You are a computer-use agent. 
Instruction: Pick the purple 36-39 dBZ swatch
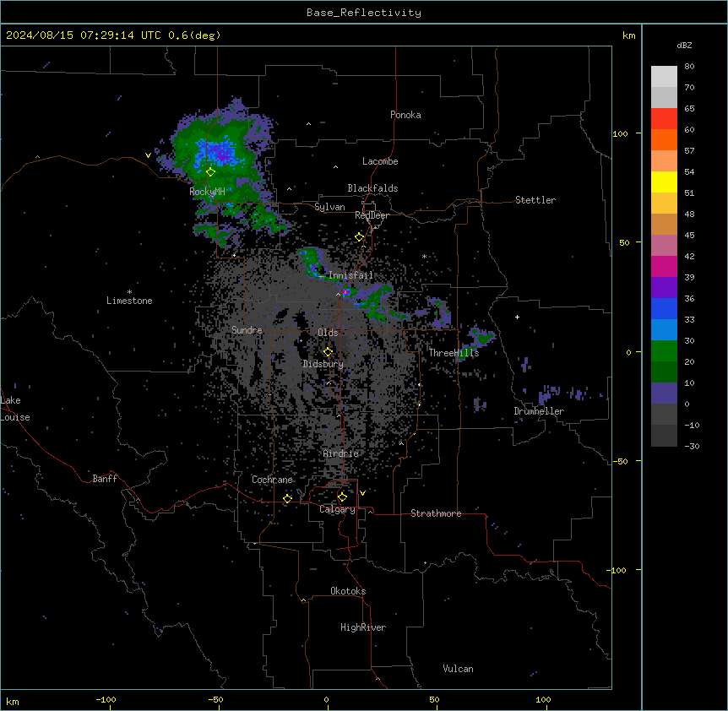664,288
